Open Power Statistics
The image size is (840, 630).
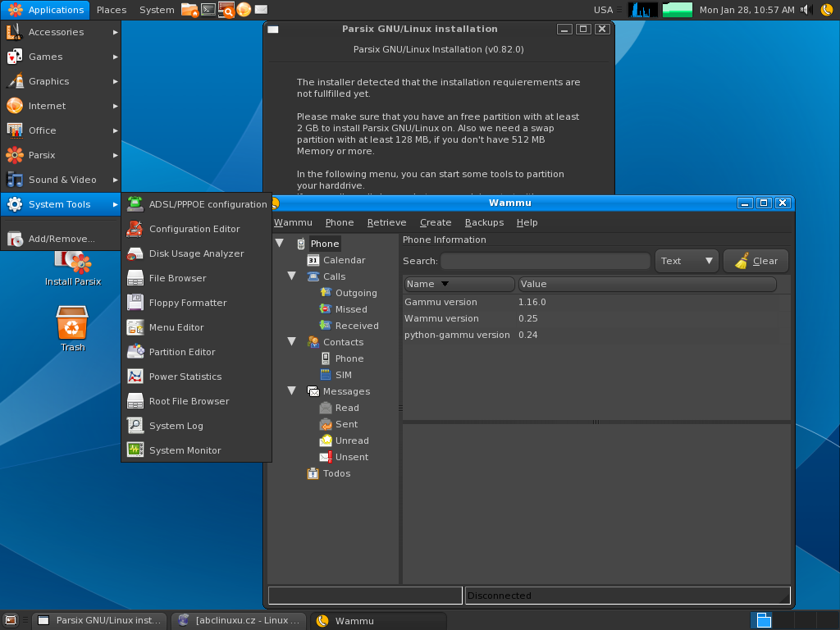[197, 377]
